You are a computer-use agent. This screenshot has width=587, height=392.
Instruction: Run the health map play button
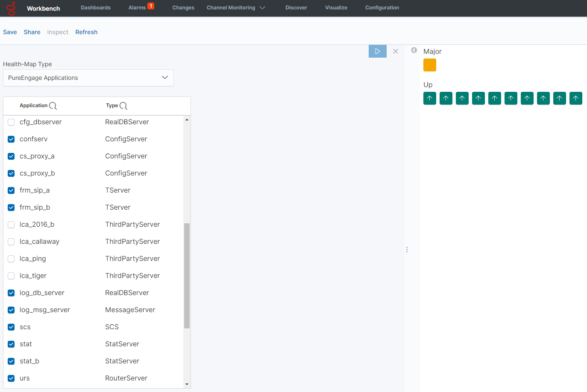click(378, 51)
